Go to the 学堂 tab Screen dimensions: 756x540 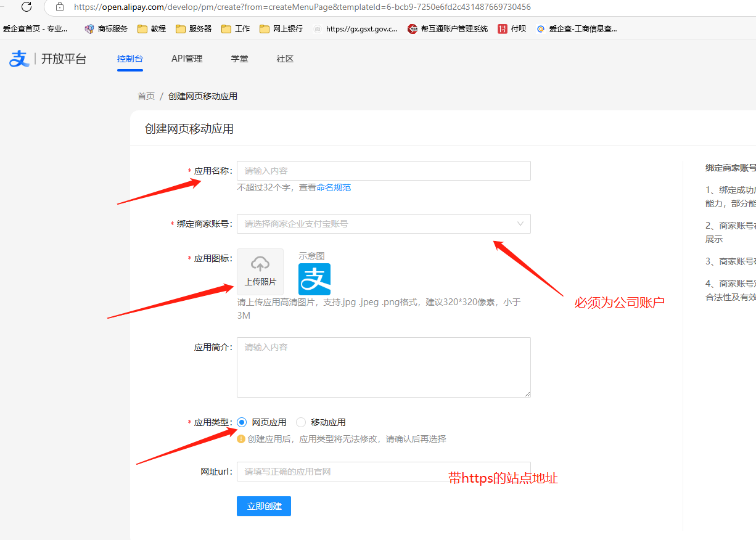click(x=239, y=59)
